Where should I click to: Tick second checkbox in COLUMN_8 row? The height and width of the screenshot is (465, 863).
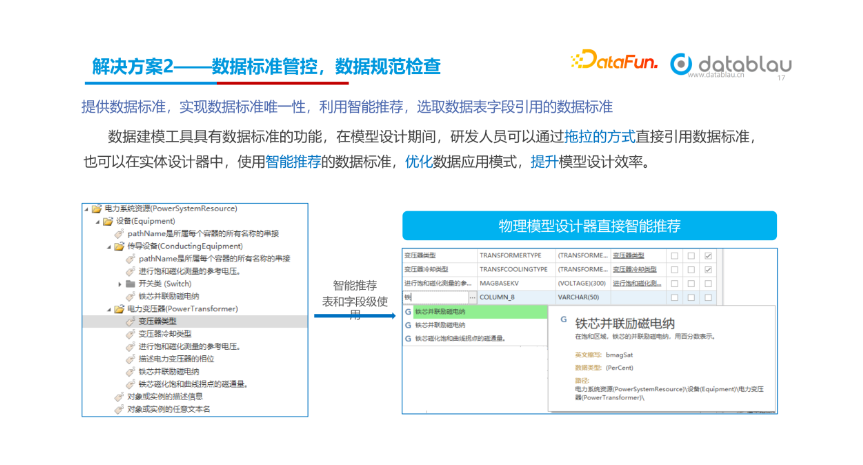[x=691, y=297]
